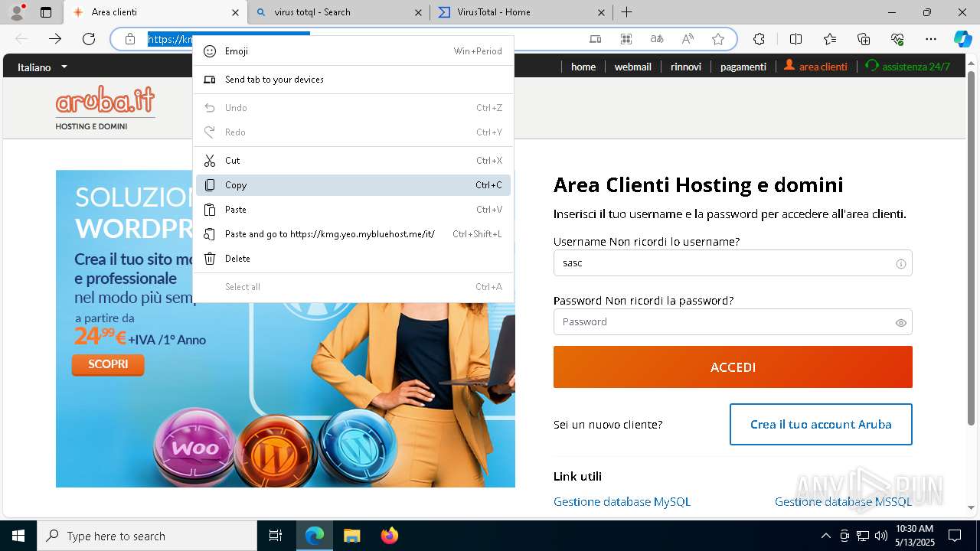Image resolution: width=980 pixels, height=551 pixels.
Task: Open the notification center icon
Action: [955, 536]
